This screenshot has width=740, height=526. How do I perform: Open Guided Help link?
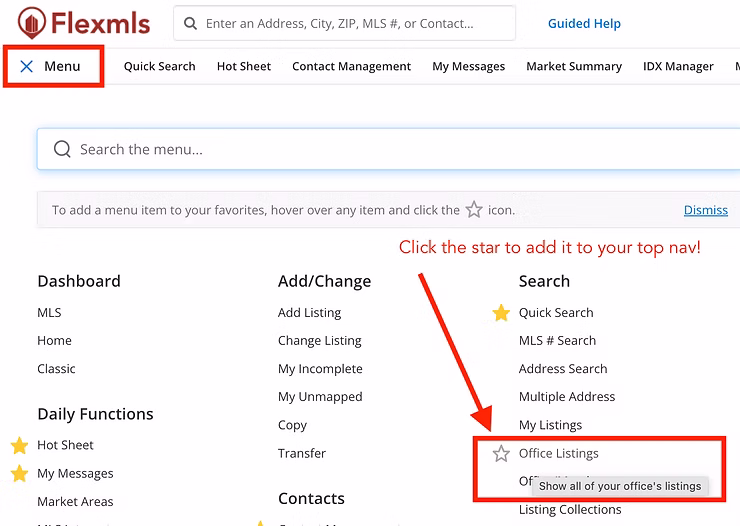(584, 23)
